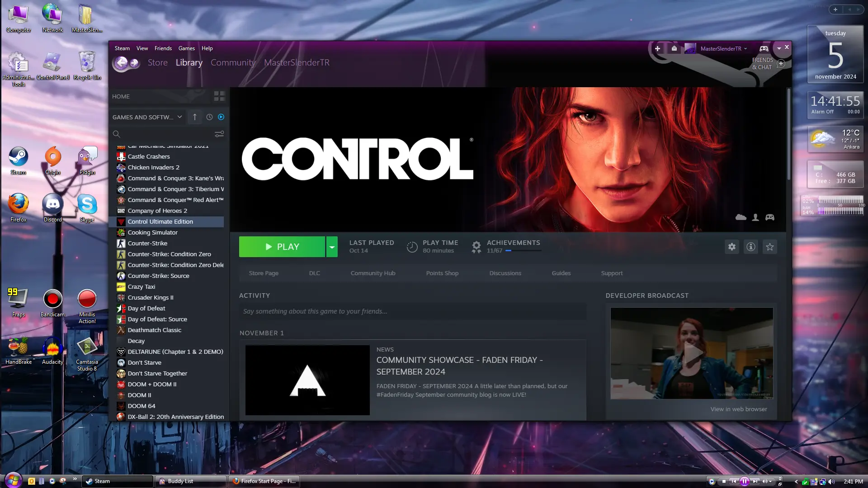Open the Help menu
This screenshot has height=488, width=868.
pos(207,48)
